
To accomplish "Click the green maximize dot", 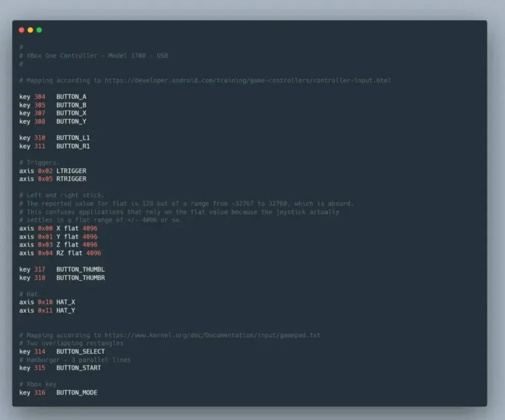I will 39,30.
